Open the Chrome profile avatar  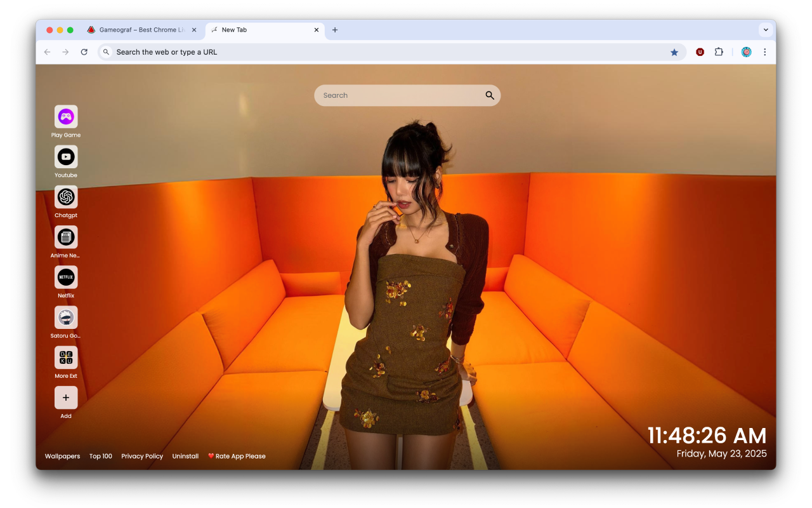point(746,52)
